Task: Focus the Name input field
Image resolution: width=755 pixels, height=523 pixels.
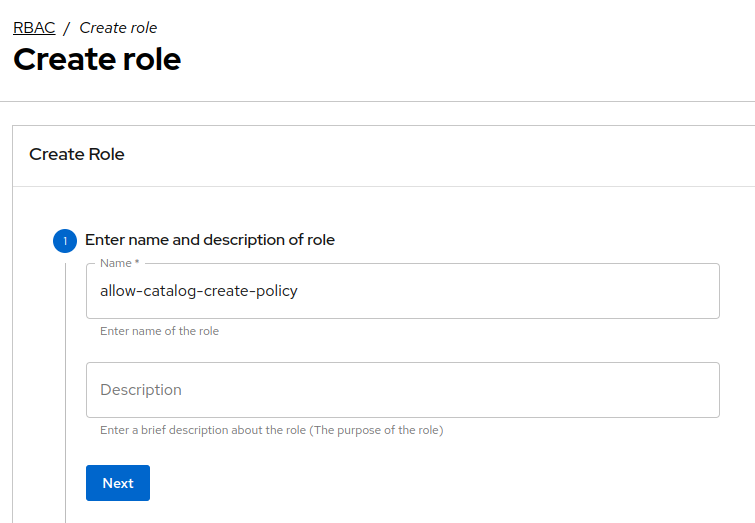Action: pos(500,291)
